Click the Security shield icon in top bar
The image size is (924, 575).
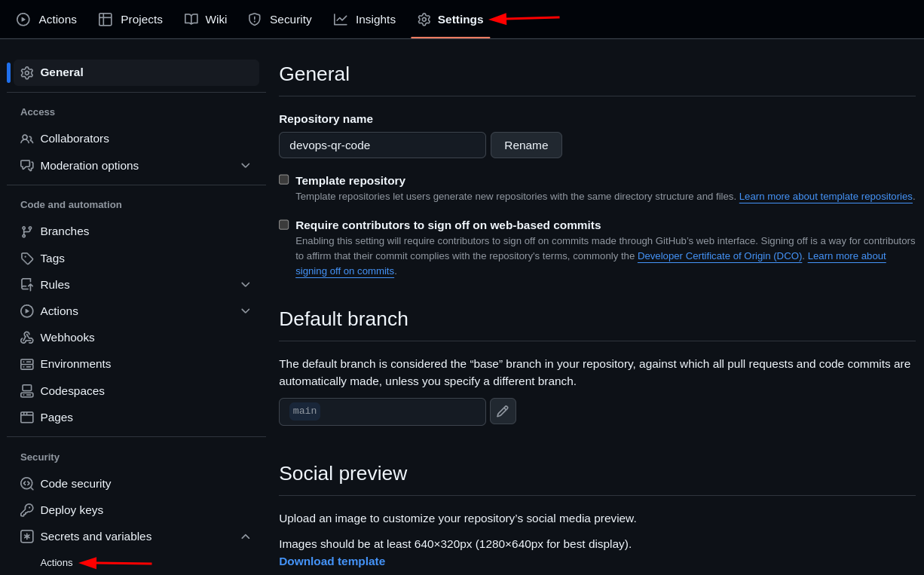pos(255,20)
